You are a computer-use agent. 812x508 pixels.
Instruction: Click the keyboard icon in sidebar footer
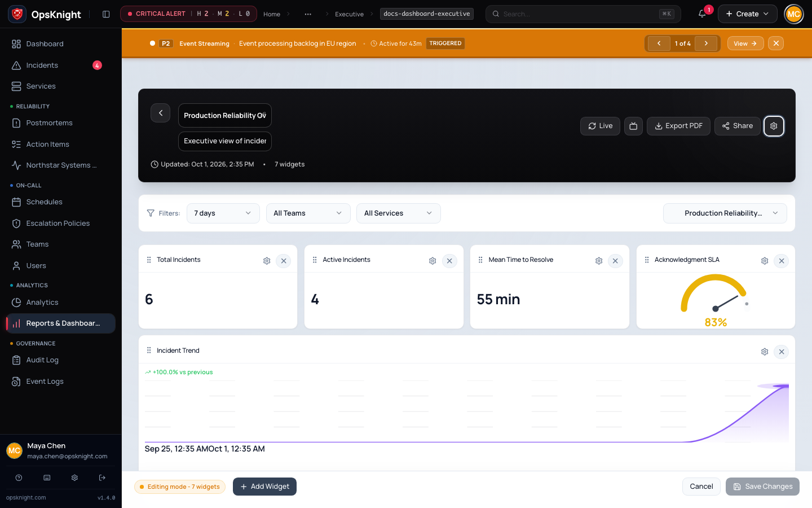(47, 478)
